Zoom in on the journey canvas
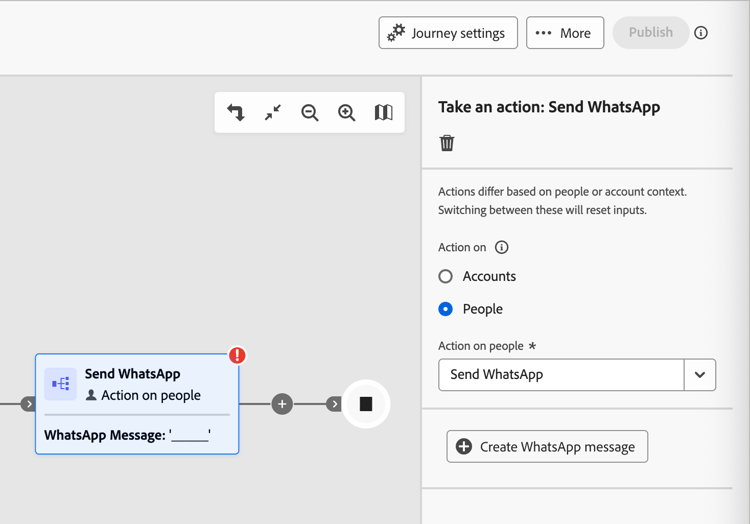The width and height of the screenshot is (750, 524). click(x=346, y=113)
